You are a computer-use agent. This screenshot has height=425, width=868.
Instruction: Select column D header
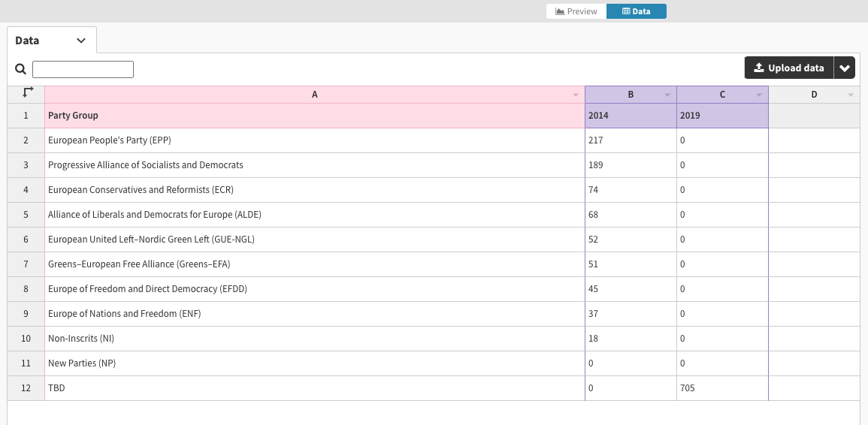pyautogui.click(x=815, y=95)
